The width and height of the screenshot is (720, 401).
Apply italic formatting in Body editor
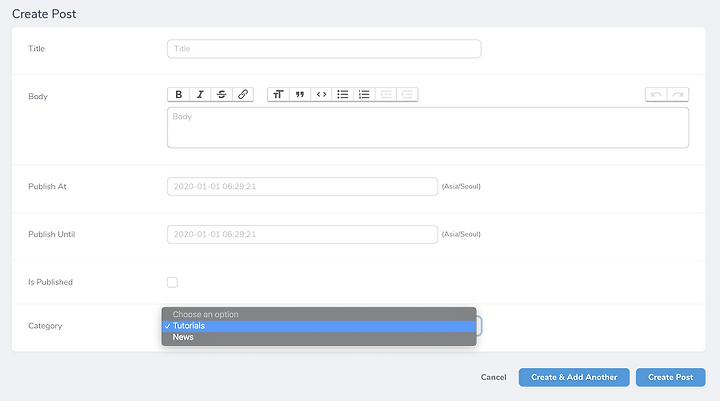(x=200, y=95)
